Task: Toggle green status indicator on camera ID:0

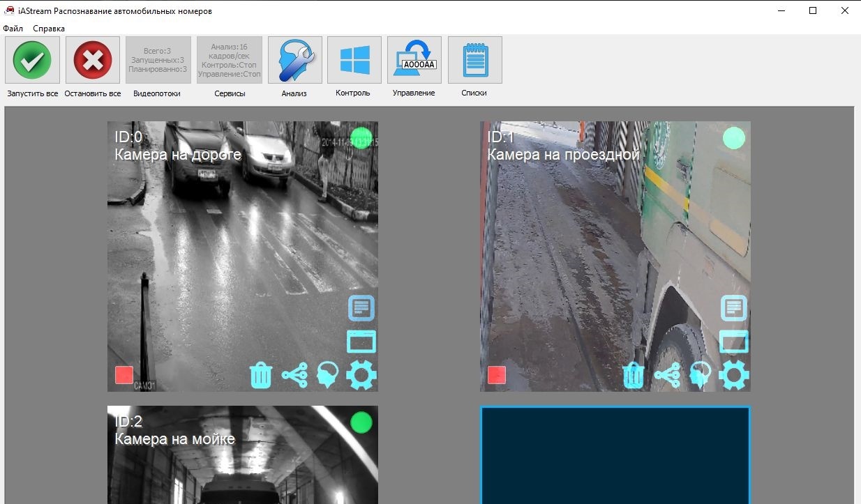Action: tap(361, 138)
